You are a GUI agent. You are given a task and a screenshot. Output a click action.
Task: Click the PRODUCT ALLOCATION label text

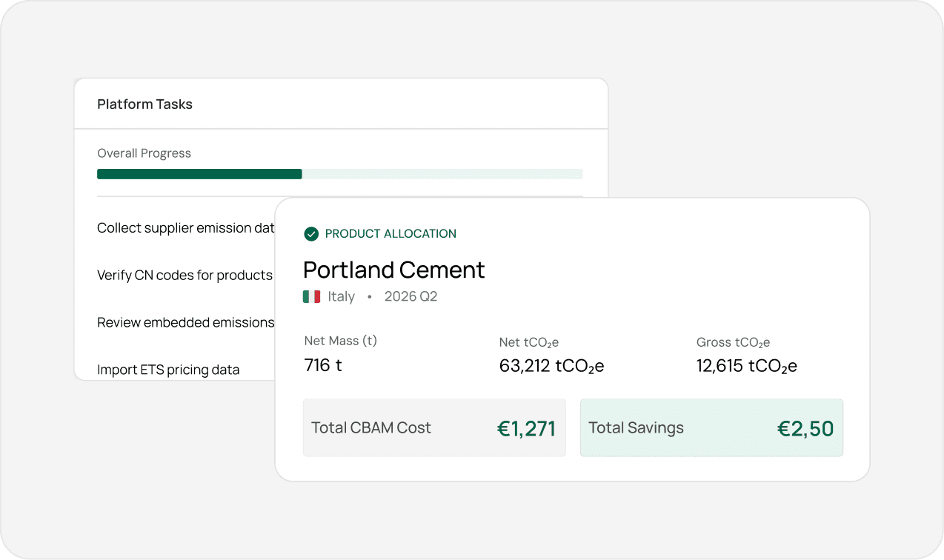coord(390,234)
